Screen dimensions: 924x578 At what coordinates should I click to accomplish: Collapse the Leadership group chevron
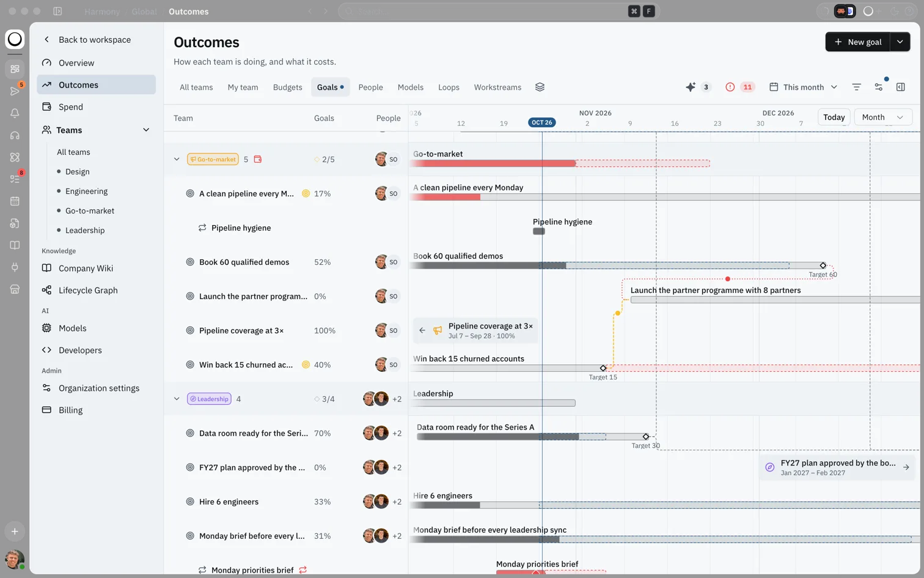[x=177, y=399]
